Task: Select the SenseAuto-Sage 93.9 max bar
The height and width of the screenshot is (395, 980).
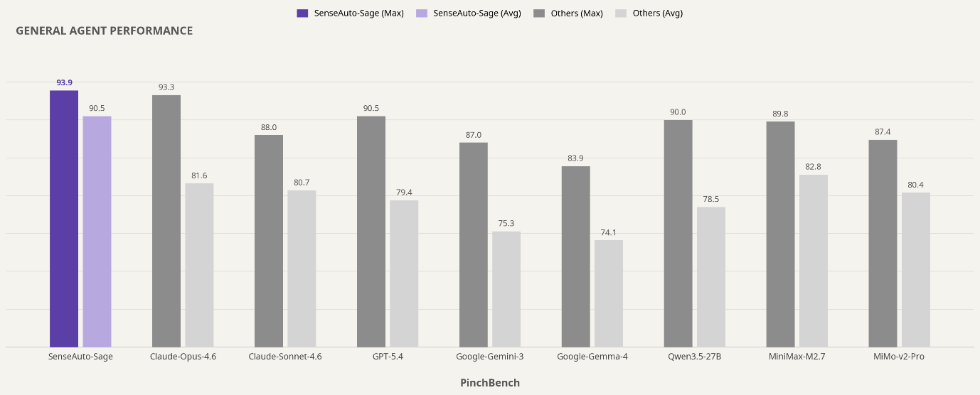Action: tap(64, 219)
